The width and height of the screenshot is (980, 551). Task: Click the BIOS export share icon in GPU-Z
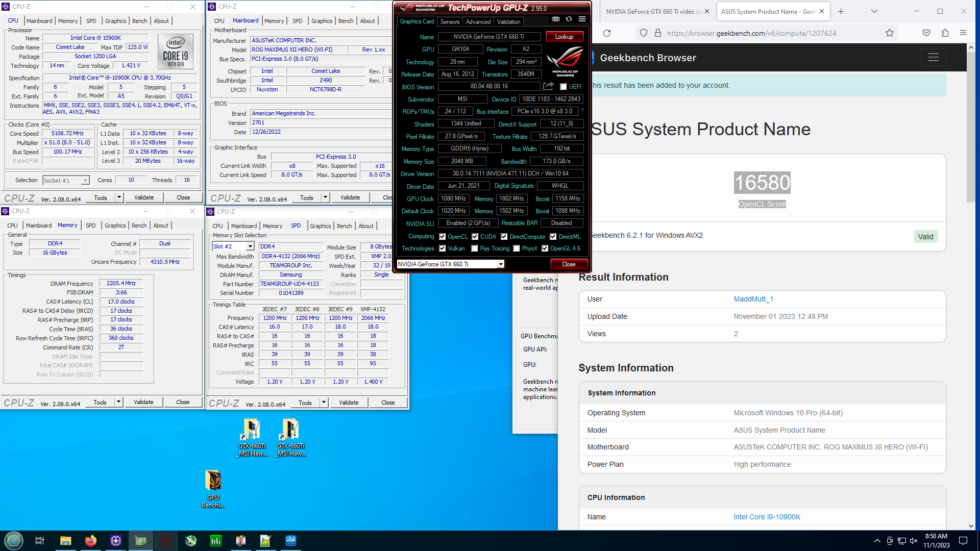coord(549,86)
